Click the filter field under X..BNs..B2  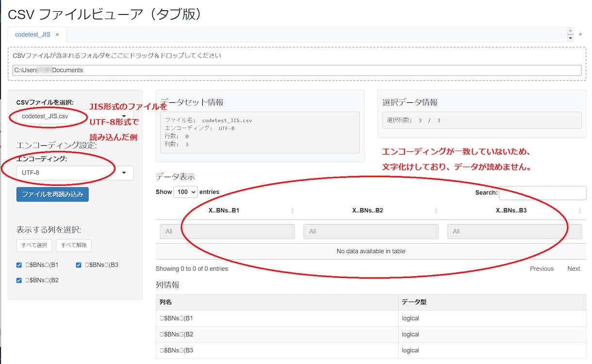(371, 232)
